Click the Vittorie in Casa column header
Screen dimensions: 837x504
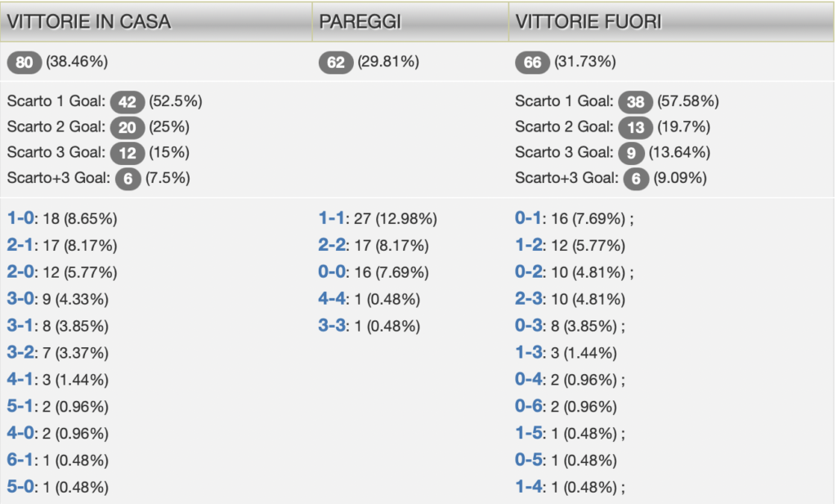click(89, 22)
